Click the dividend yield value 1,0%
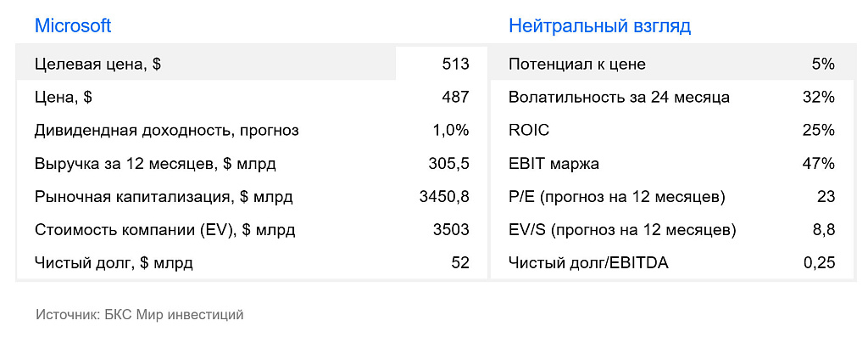 click(x=451, y=131)
